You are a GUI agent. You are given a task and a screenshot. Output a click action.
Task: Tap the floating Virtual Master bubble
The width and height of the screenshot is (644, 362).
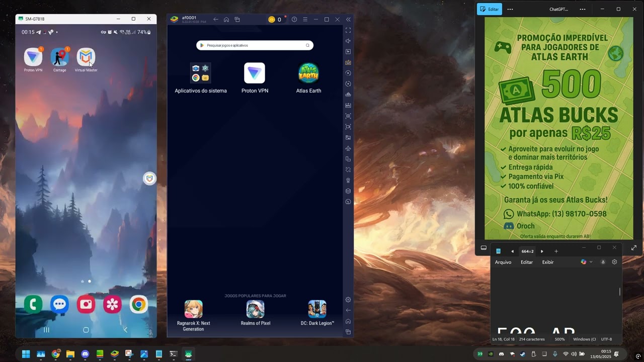point(149,178)
